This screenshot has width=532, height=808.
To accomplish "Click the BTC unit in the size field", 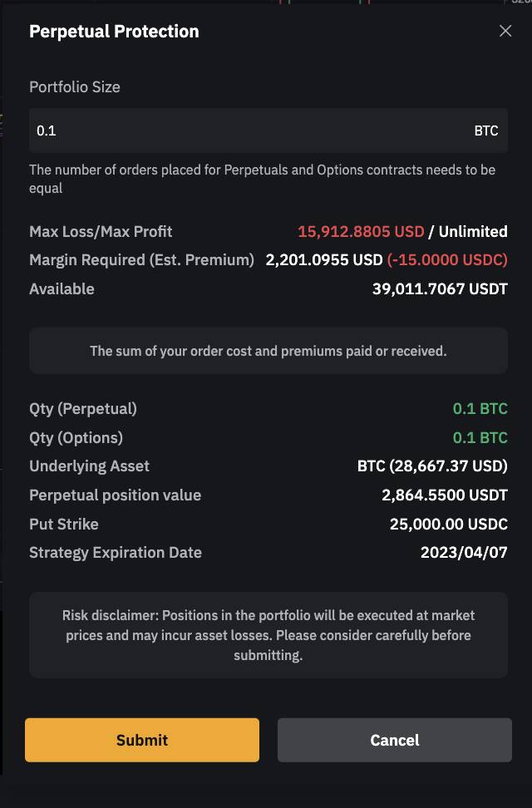I will pos(486,131).
